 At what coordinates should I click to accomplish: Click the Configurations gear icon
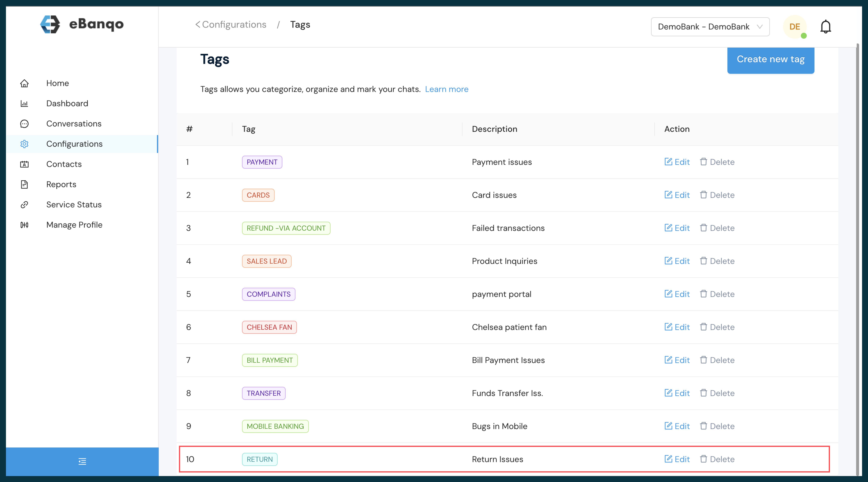[x=24, y=144]
